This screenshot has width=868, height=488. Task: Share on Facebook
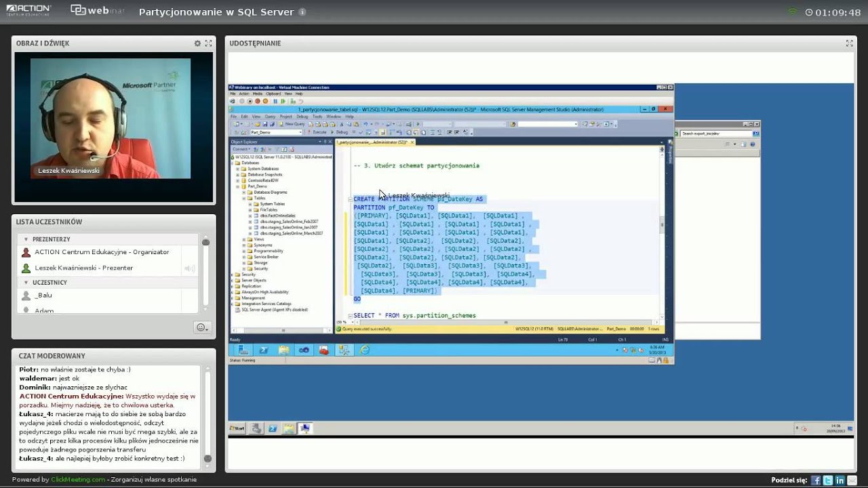[816, 480]
